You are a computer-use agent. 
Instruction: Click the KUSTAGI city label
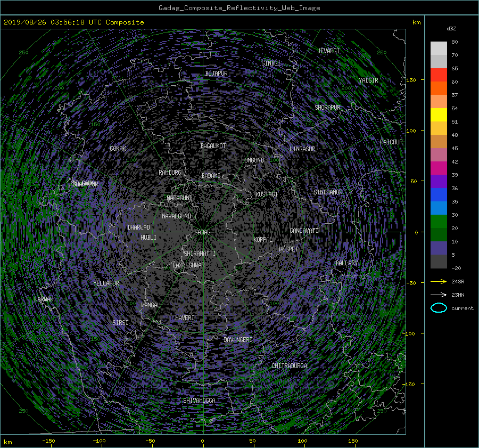pos(267,194)
